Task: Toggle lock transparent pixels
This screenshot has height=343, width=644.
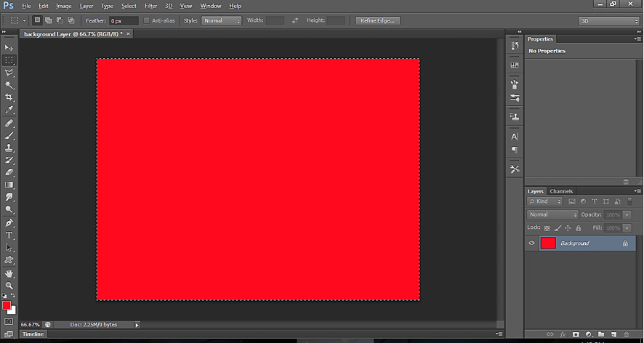Action: click(547, 228)
